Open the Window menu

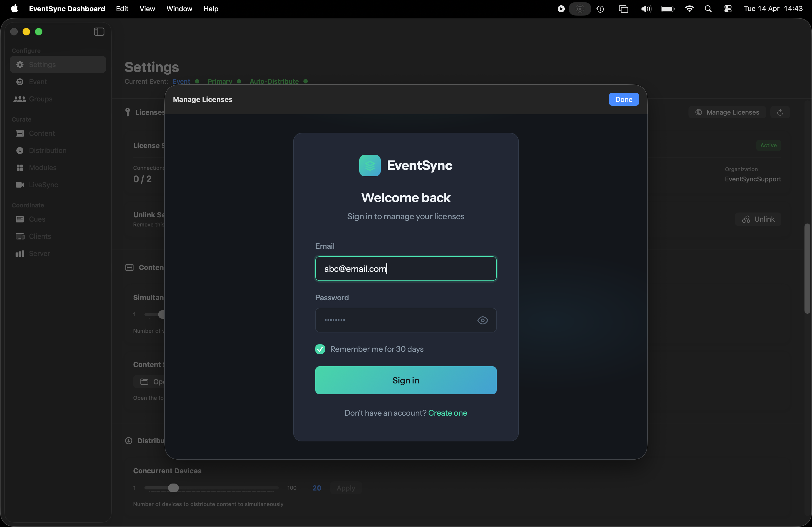[x=179, y=9]
